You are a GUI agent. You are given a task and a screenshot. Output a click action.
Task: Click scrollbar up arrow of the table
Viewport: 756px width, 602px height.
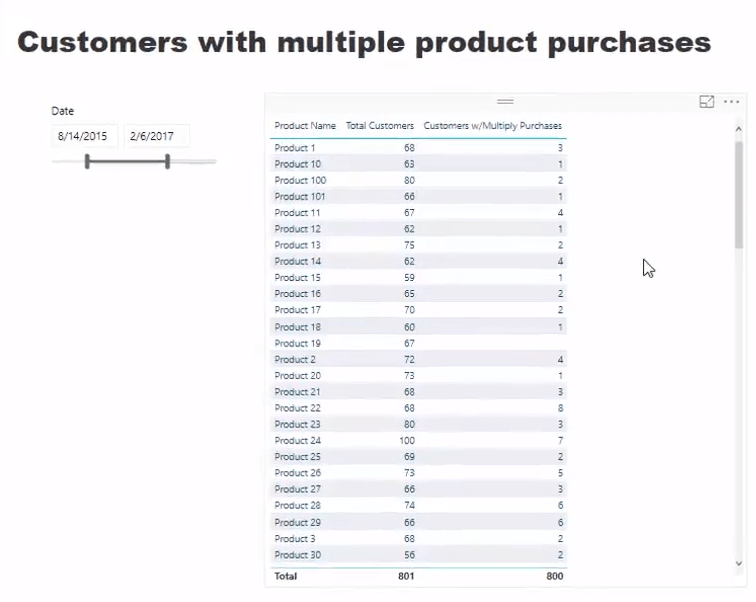[738, 129]
